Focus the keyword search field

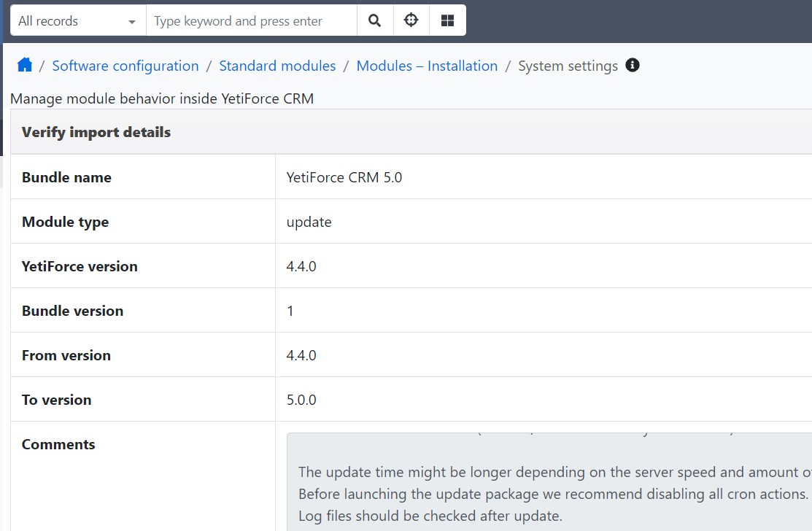coord(252,20)
